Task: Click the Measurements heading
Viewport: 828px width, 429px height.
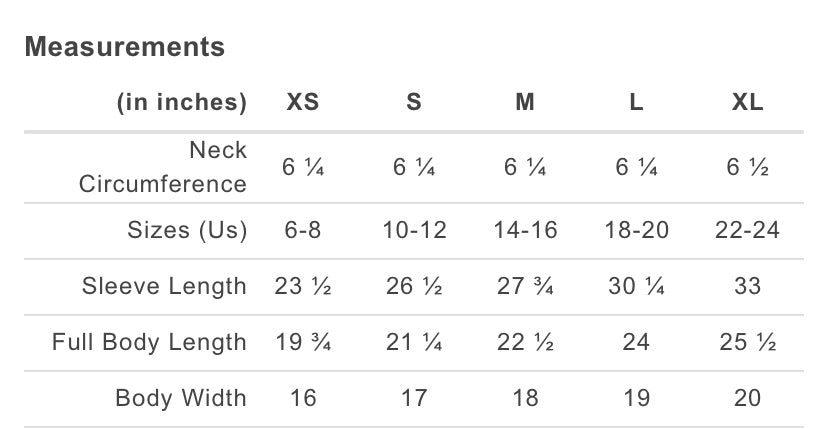Action: (125, 47)
